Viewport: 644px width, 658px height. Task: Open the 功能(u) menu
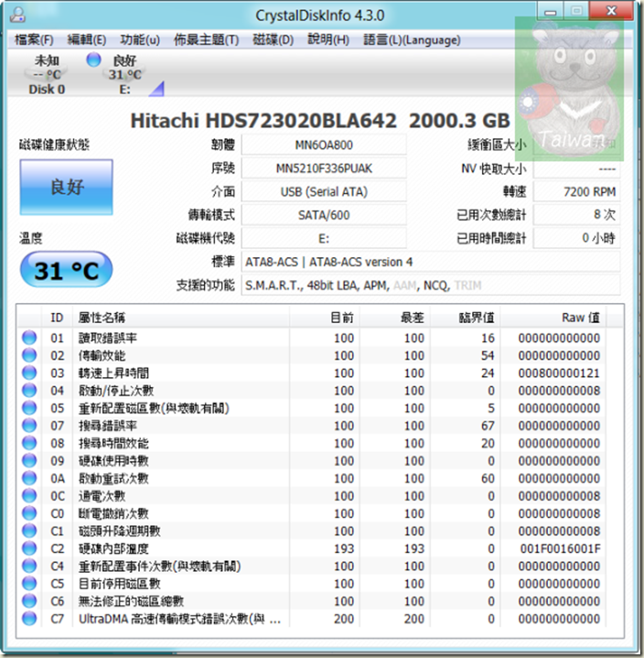pos(140,40)
